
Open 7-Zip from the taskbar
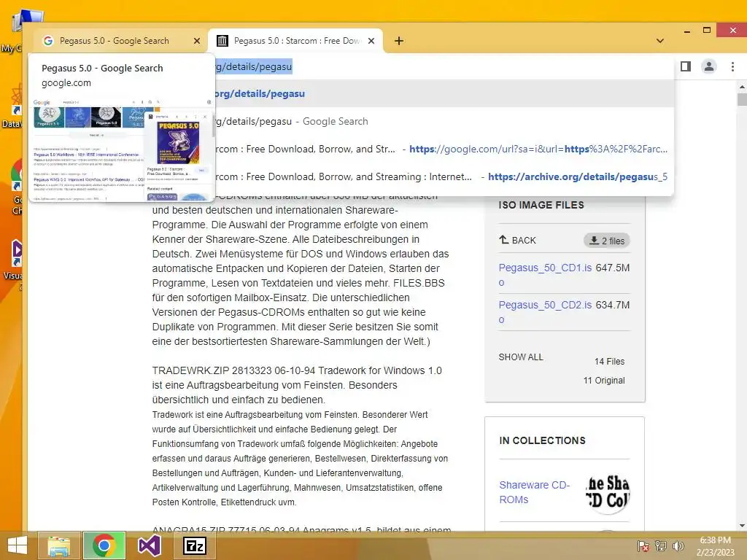point(194,545)
